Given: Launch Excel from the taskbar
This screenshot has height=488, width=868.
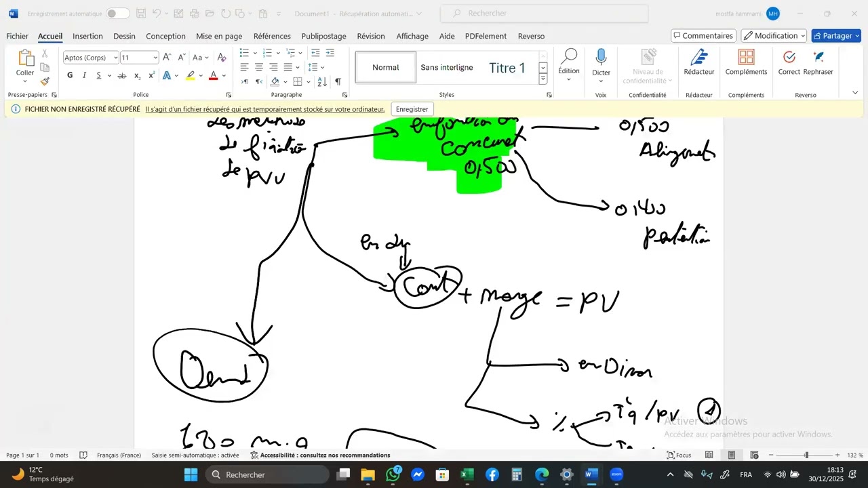Looking at the screenshot, I should pos(467,474).
